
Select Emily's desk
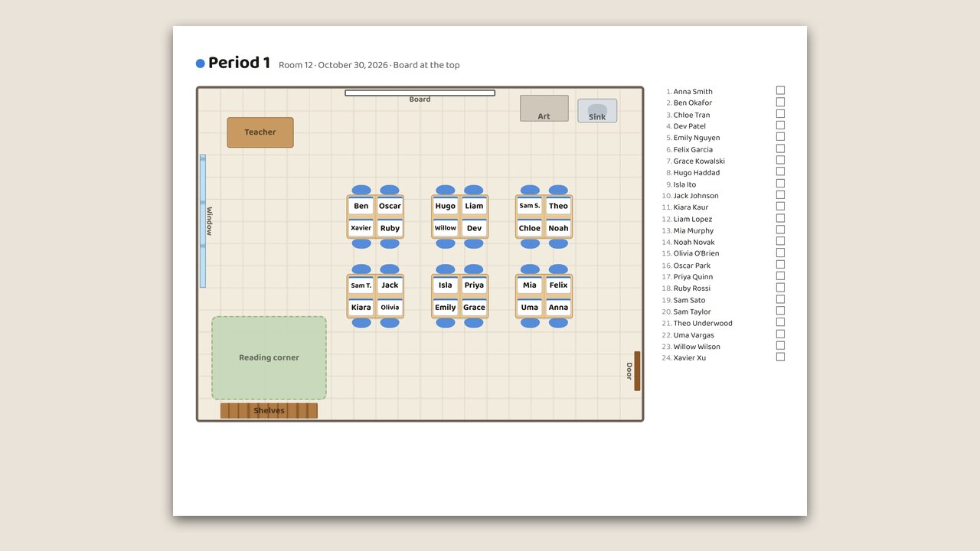coord(446,308)
